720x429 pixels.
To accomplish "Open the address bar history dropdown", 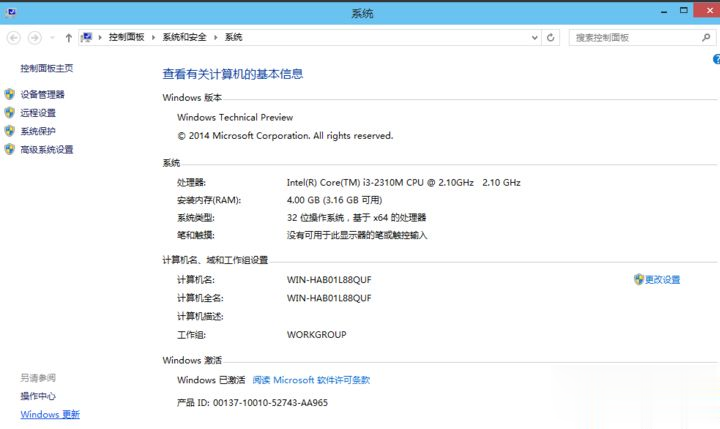I will [x=534, y=38].
